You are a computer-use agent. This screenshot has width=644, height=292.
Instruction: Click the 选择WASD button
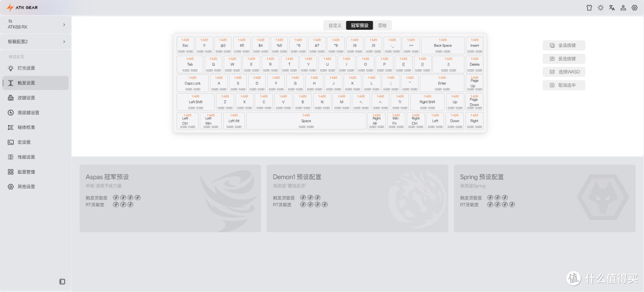[x=563, y=72]
